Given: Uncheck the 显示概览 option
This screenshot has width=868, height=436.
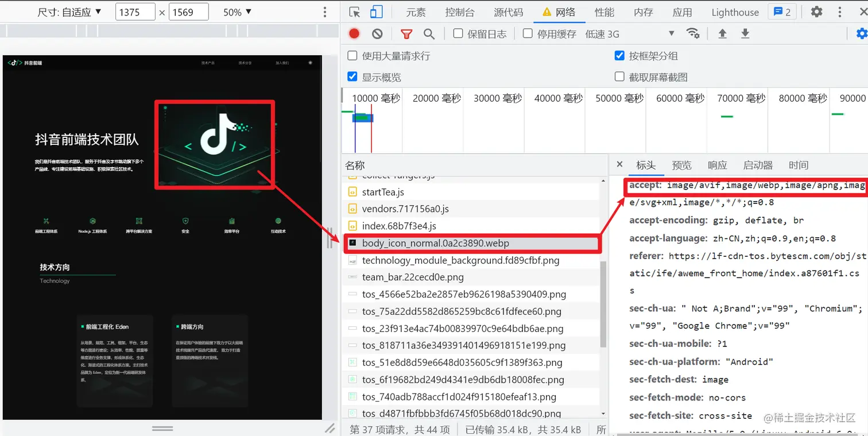Looking at the screenshot, I should pyautogui.click(x=352, y=77).
